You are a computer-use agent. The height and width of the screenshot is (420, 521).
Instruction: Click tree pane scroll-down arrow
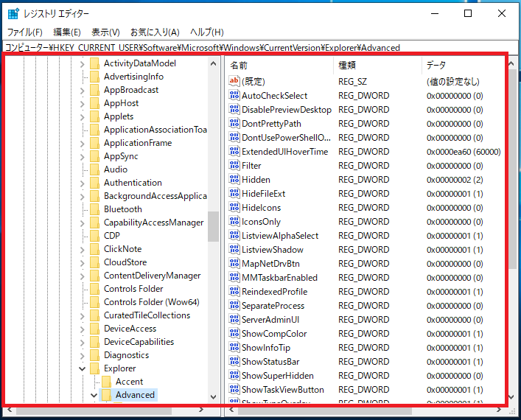213,396
